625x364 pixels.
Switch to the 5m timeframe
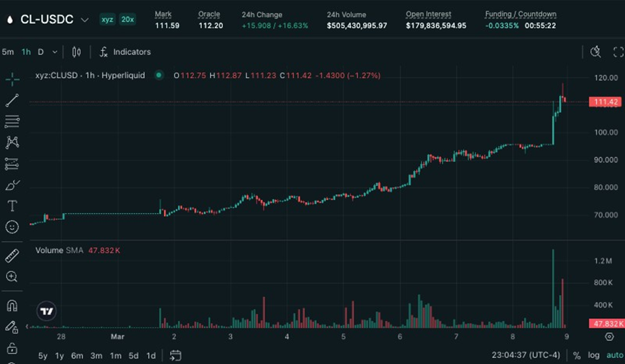click(8, 52)
